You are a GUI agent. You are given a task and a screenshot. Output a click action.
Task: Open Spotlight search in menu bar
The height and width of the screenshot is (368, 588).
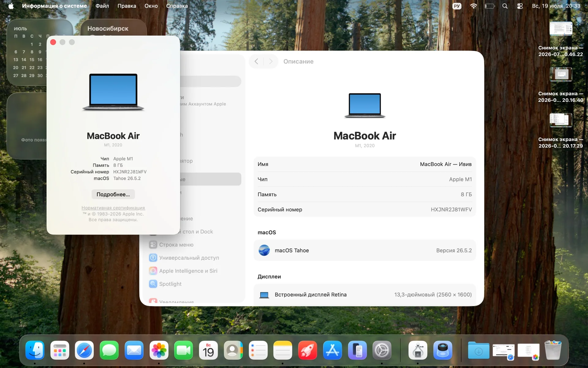click(505, 6)
